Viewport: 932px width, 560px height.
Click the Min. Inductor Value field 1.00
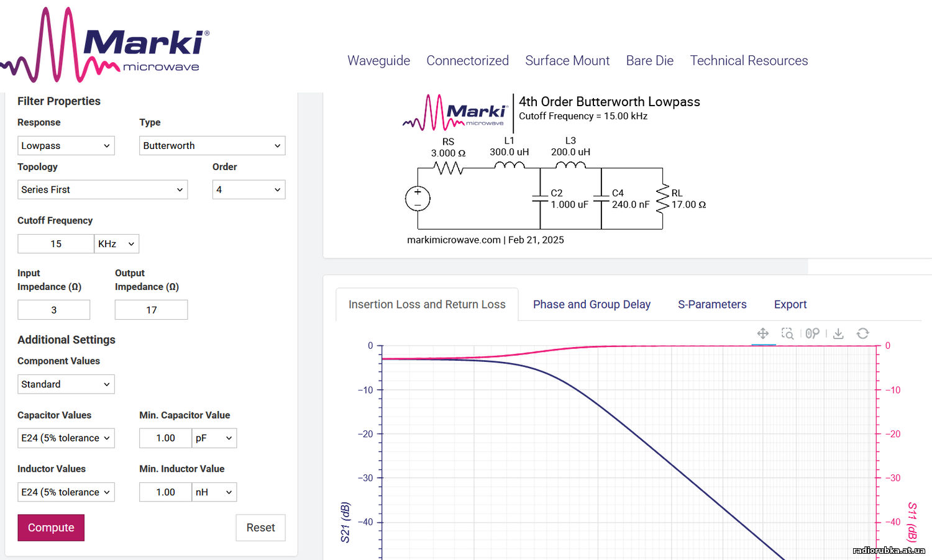click(x=165, y=492)
